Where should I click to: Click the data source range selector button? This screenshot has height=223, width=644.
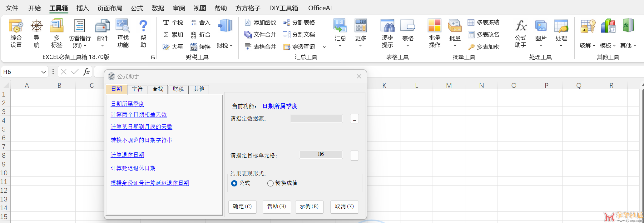354,119
